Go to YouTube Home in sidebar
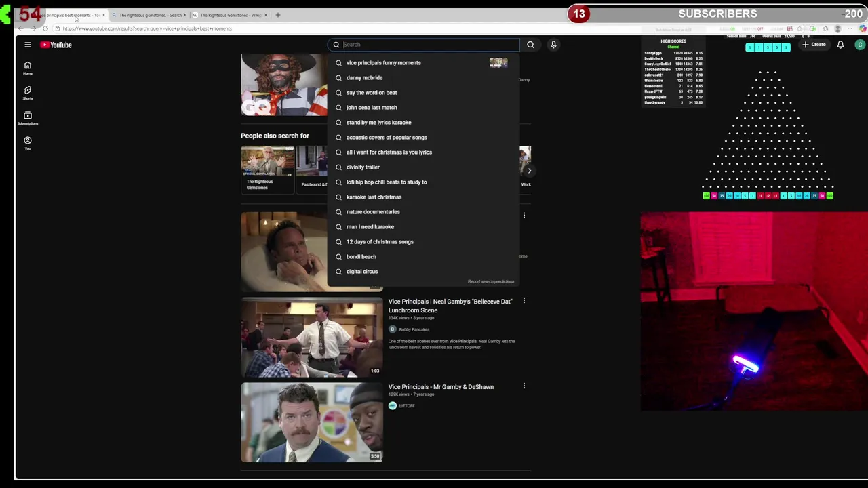868x488 pixels. [28, 68]
